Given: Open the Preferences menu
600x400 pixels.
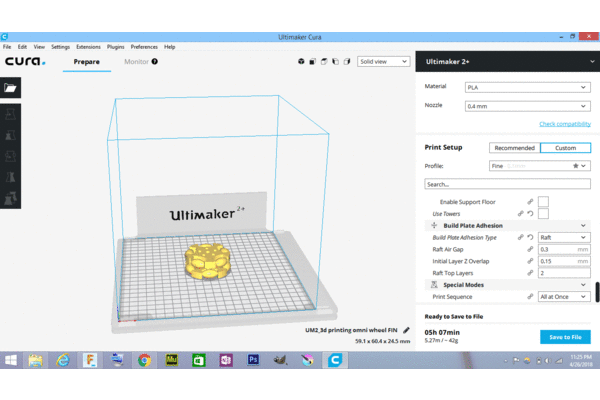Looking at the screenshot, I should pos(144,47).
